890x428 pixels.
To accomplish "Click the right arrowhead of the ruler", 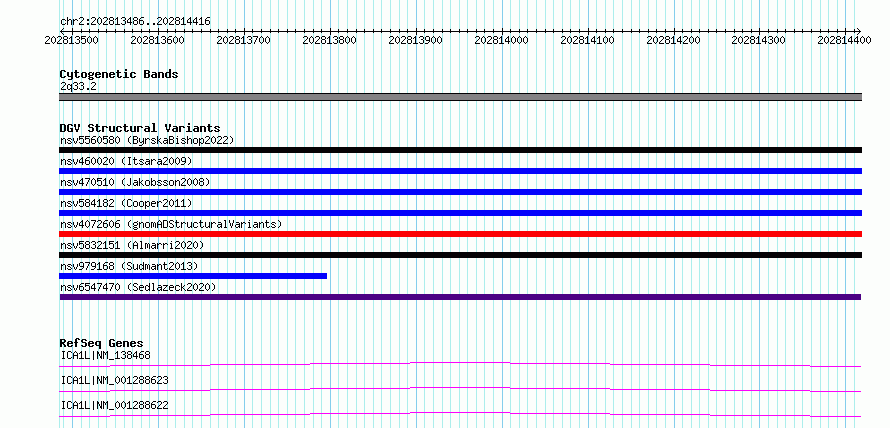I will 858,31.
